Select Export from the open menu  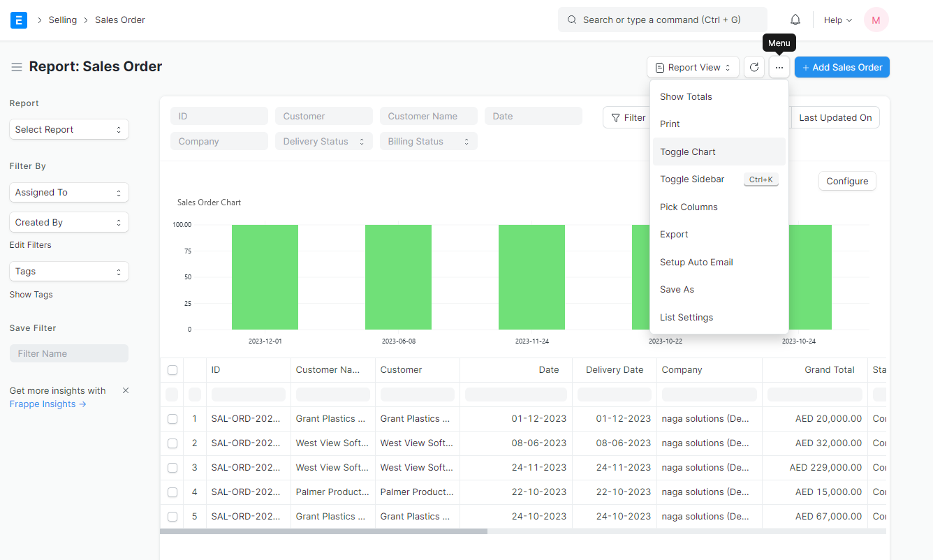pos(673,234)
